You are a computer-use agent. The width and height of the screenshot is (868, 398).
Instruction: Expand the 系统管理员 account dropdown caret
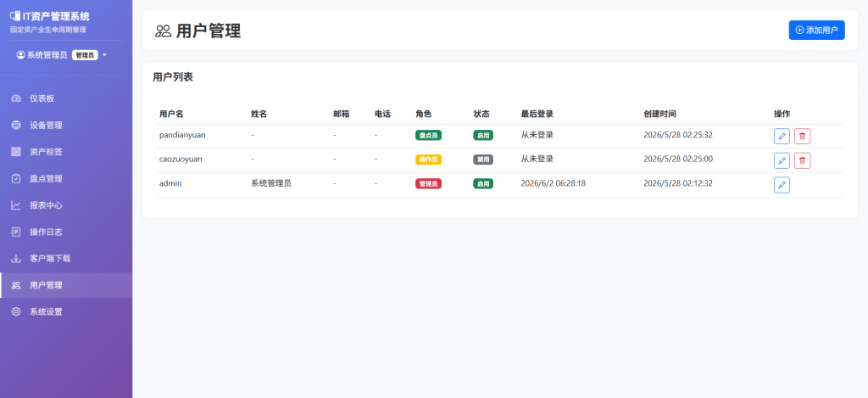point(104,55)
